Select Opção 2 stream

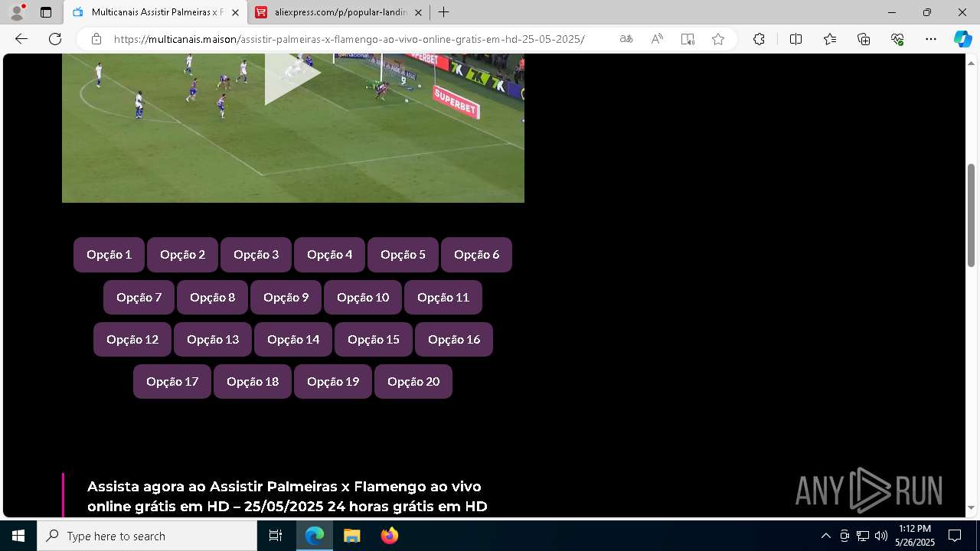(182, 255)
